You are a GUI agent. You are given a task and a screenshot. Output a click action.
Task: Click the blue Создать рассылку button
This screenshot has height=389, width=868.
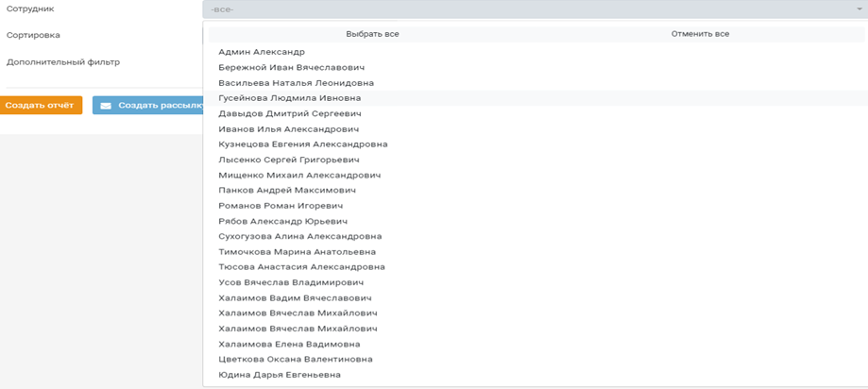coord(148,106)
